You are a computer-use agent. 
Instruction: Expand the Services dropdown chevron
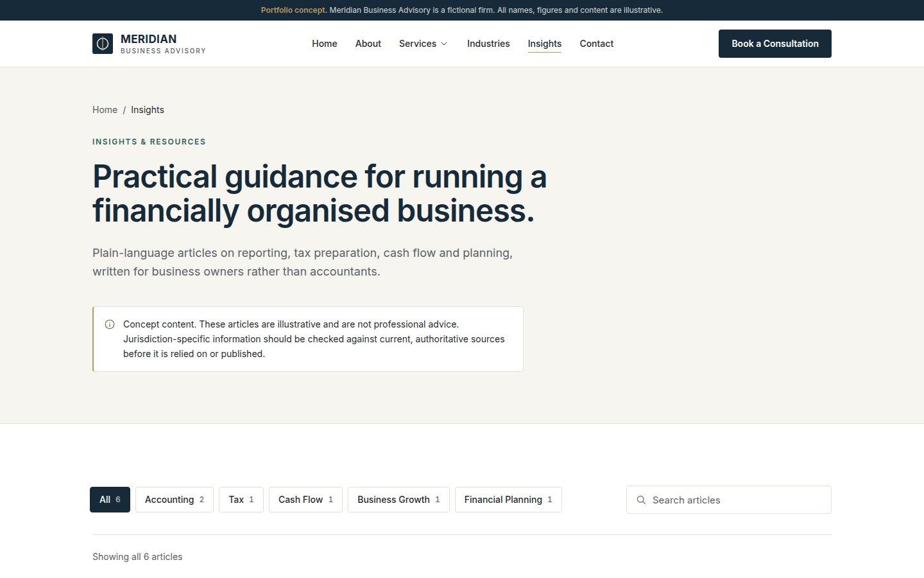tap(444, 44)
